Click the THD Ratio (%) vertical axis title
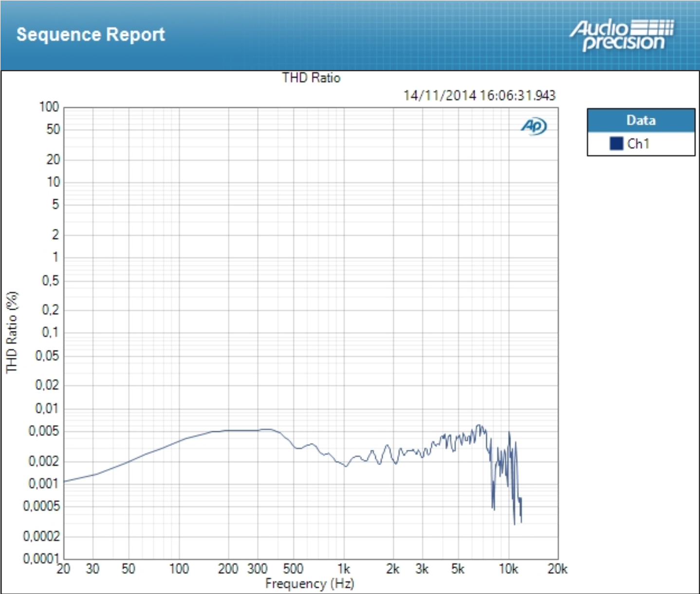 click(x=12, y=333)
